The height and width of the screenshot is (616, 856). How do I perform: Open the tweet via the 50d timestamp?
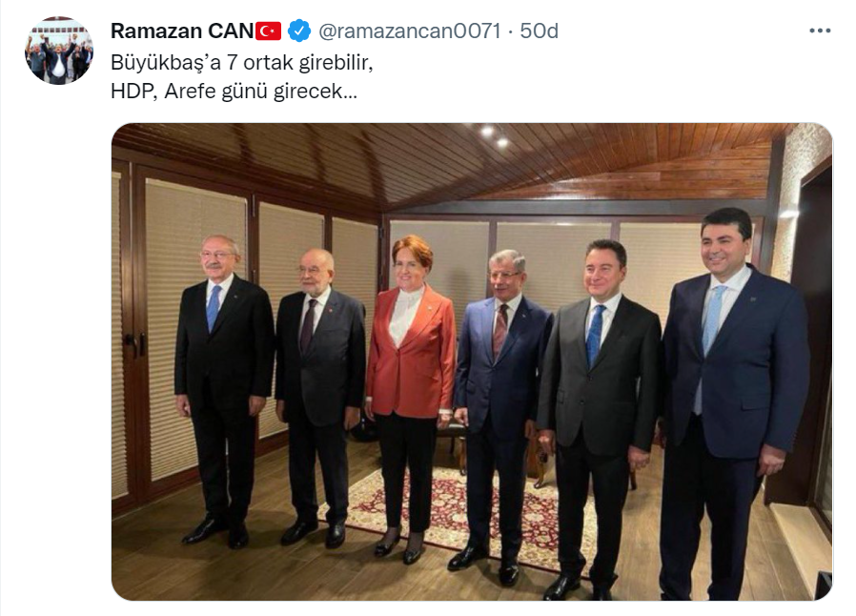coord(539,31)
